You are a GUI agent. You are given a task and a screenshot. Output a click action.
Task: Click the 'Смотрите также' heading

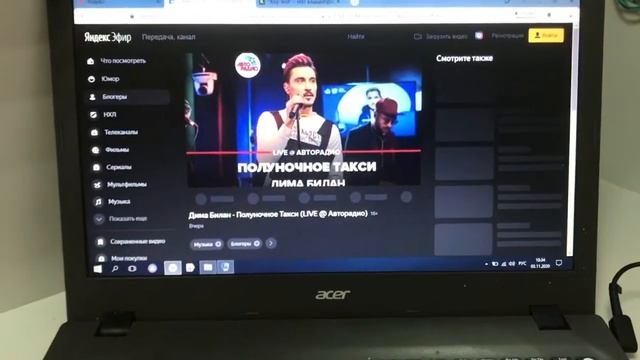click(464, 58)
